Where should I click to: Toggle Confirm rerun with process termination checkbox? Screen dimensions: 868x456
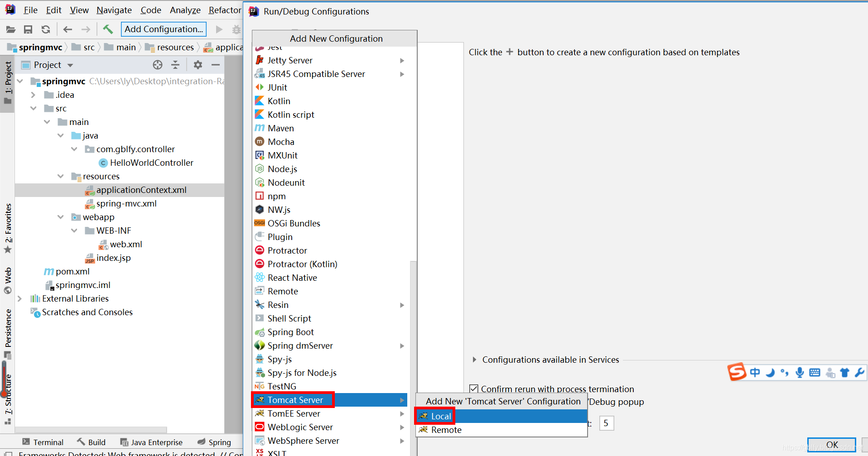[474, 389]
